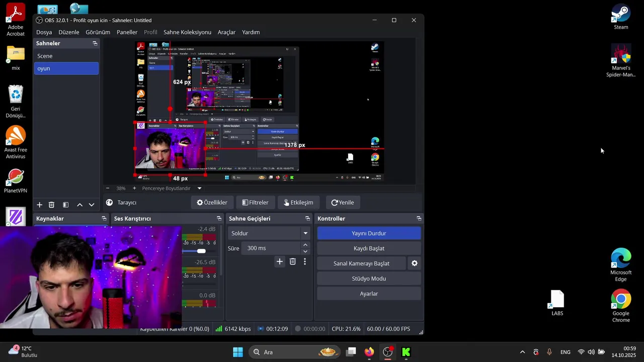Adjust the first audio volume slider
The image size is (644, 362).
201,251
